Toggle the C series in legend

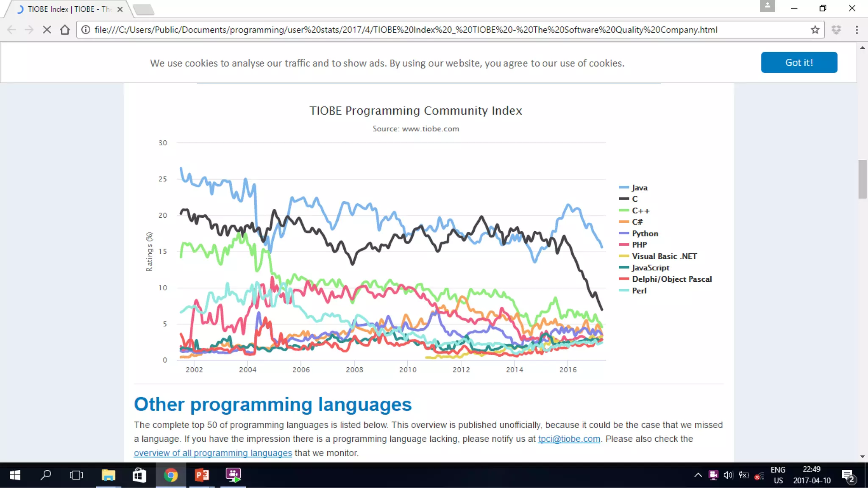[x=628, y=199]
